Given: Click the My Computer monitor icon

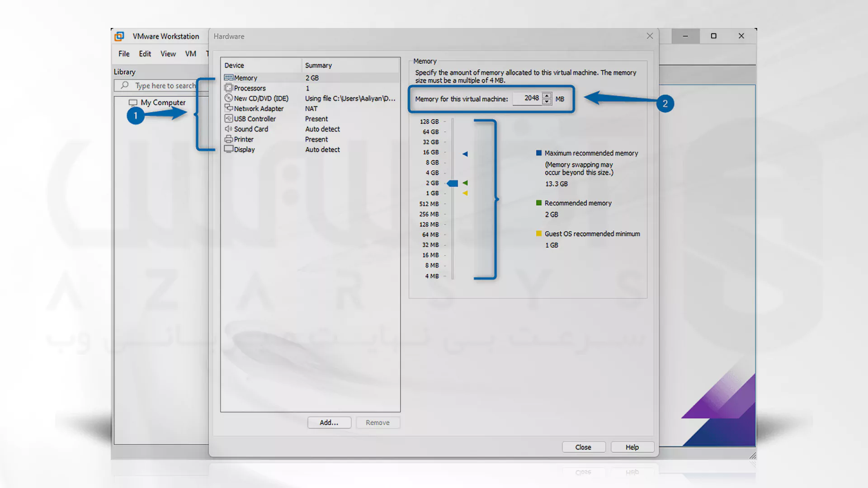Looking at the screenshot, I should point(133,103).
